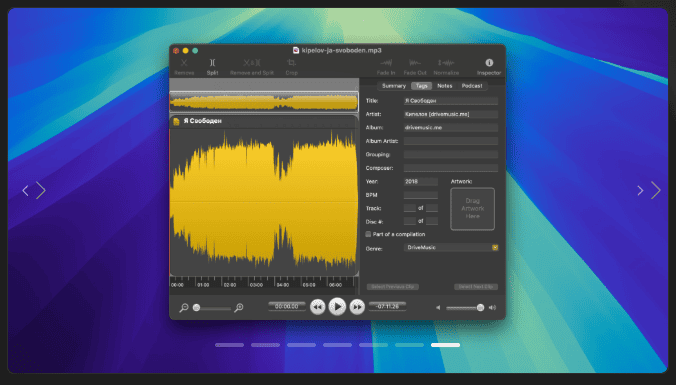Click the zoom out magnifier icon
676x385 pixels.
(x=184, y=307)
